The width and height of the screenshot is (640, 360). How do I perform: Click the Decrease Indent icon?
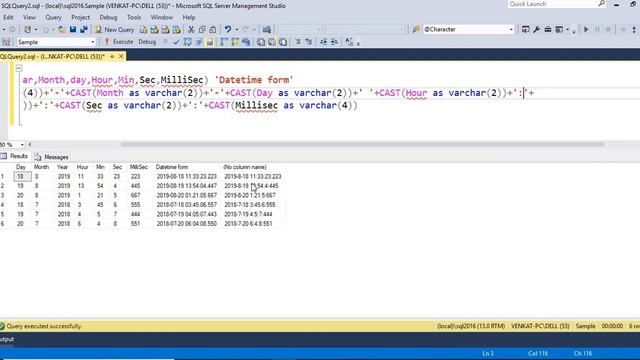[x=323, y=42]
